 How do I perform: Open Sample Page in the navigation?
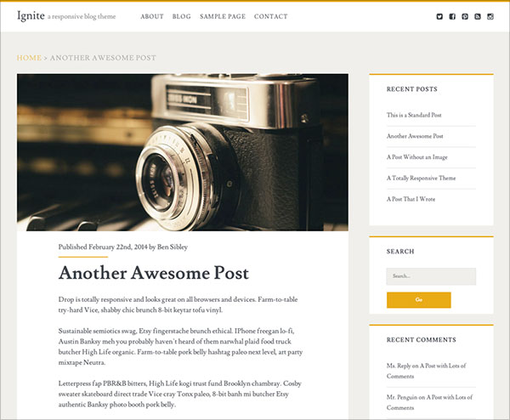tap(223, 17)
